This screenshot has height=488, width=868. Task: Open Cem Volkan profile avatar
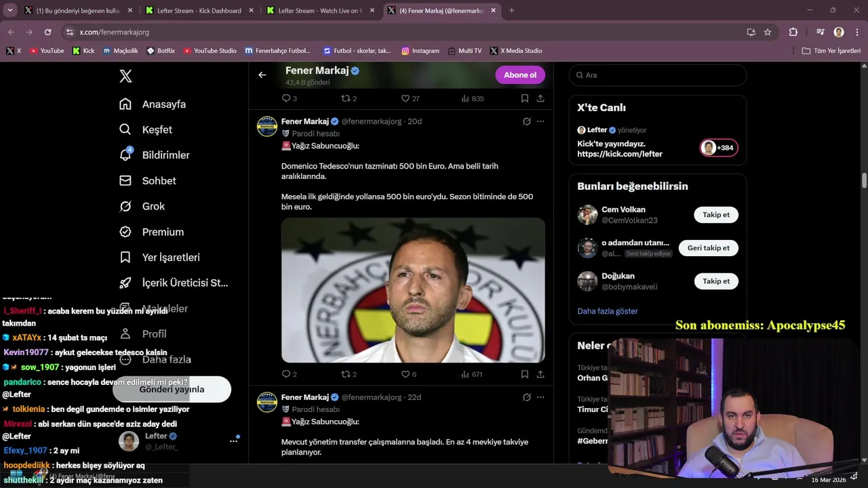tap(587, 215)
